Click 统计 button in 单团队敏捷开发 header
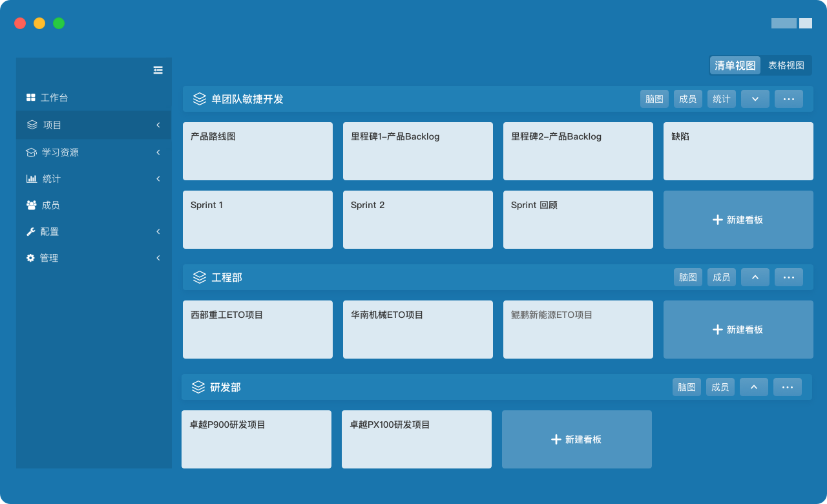This screenshot has height=504, width=827. 721,99
